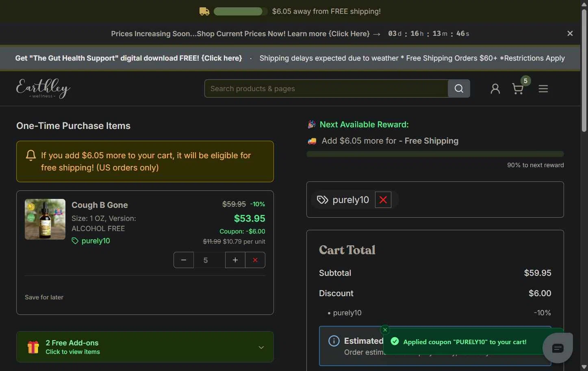Click the green check icon in notification
The width and height of the screenshot is (588, 371).
(x=395, y=341)
